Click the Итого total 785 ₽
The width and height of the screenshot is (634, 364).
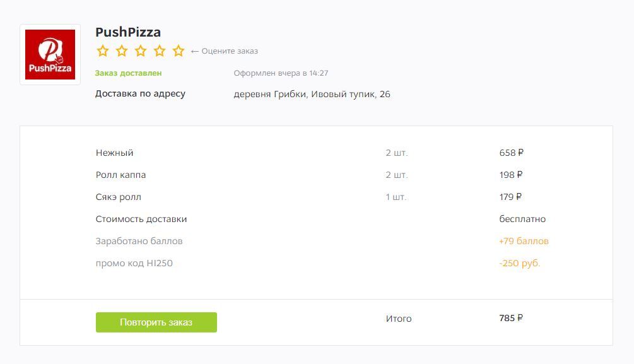pos(511,318)
